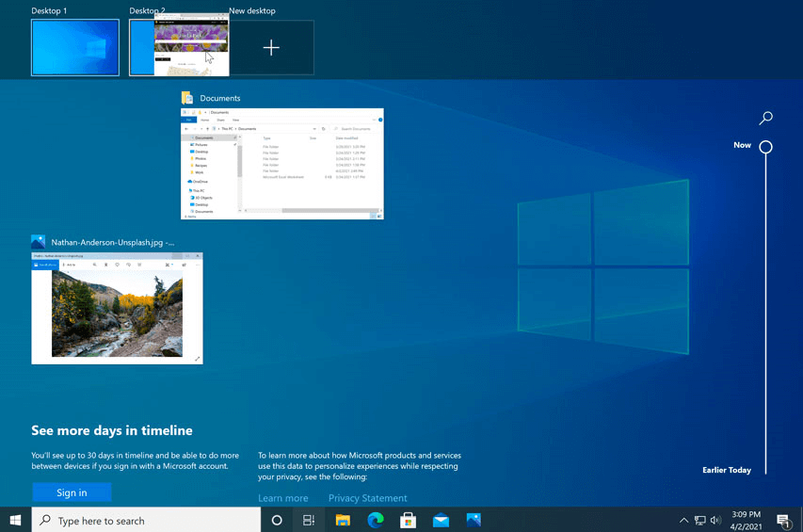Select the Documents window preview
803x532 pixels.
282,164
